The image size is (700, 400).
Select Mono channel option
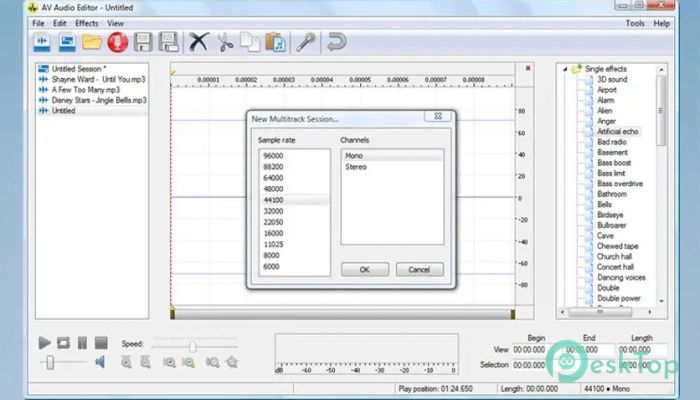[392, 156]
